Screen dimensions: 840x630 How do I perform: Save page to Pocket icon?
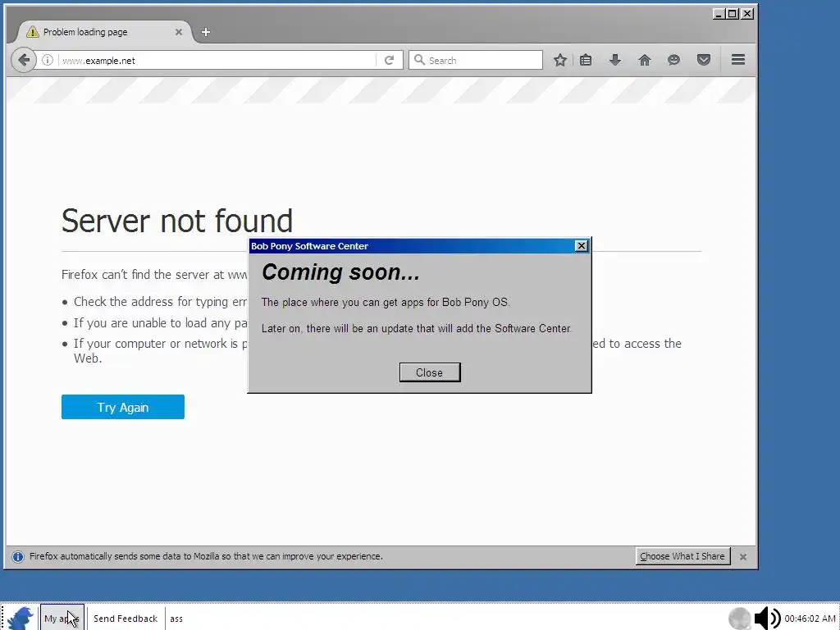[704, 60]
